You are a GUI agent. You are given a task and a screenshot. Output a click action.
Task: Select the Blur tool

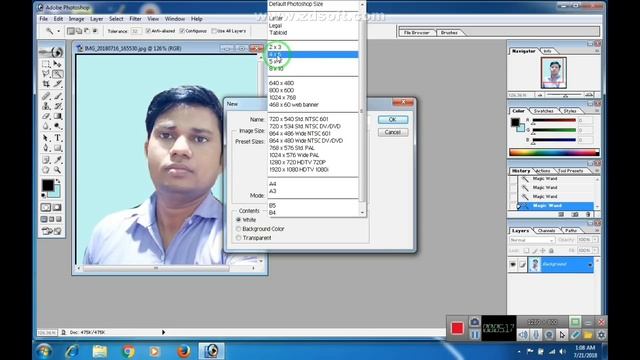tap(46, 126)
